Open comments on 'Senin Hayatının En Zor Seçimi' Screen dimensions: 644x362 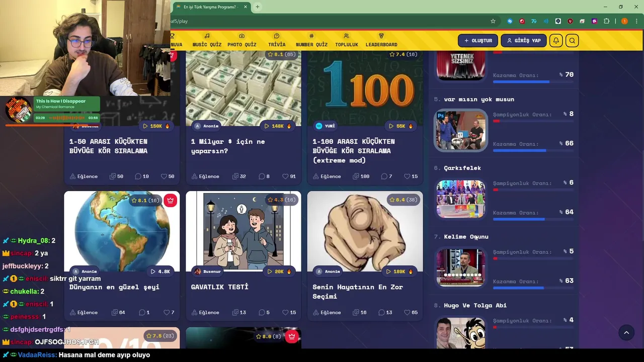381,313
